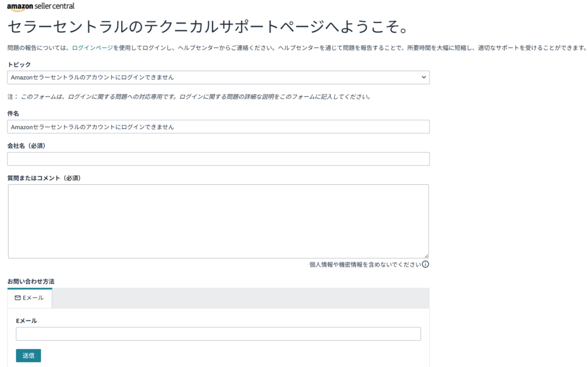Image resolution: width=588 pixels, height=367 pixels.
Task: Click the 質問またはコメント（必須） label
Action: click(x=44, y=178)
